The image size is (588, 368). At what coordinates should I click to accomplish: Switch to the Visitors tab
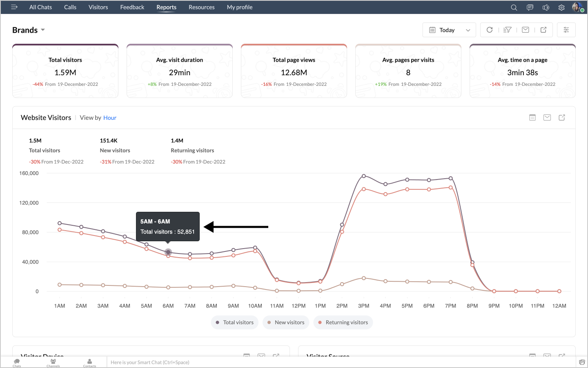98,7
